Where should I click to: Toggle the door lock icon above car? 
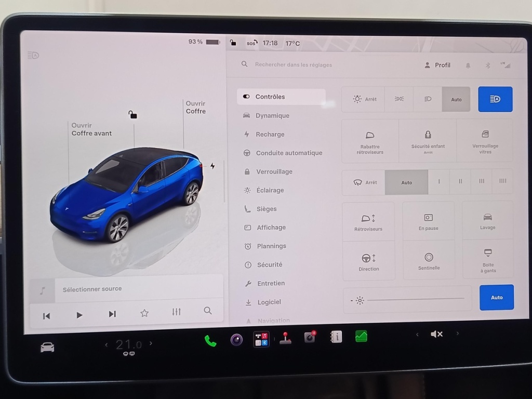point(132,115)
